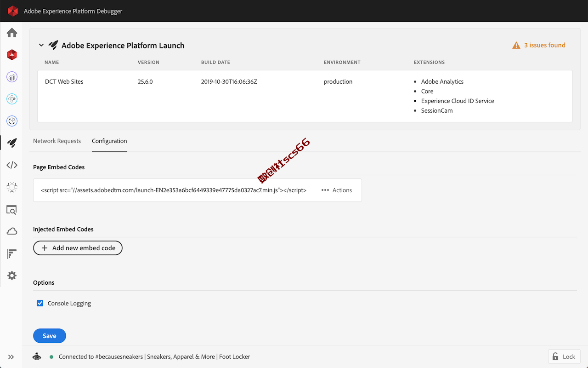Open the Auditor magnifier sidebar icon
The image size is (588, 368).
(x=12, y=210)
